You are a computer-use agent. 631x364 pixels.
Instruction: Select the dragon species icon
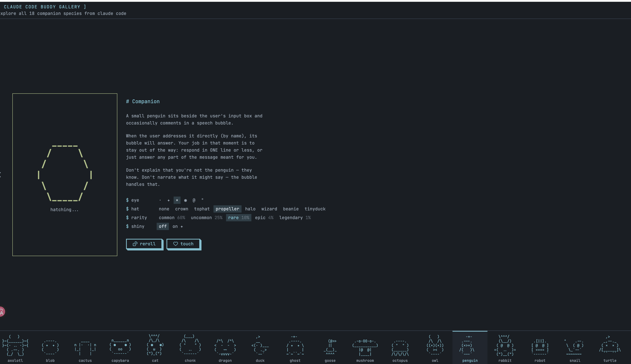(225, 347)
